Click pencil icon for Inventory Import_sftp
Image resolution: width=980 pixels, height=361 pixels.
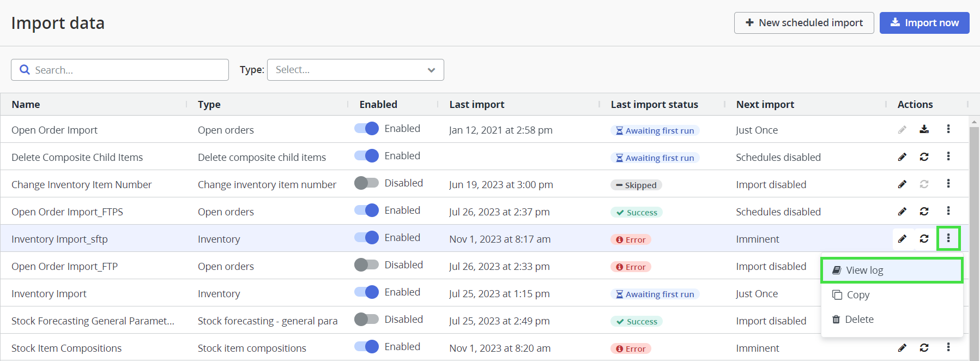902,239
